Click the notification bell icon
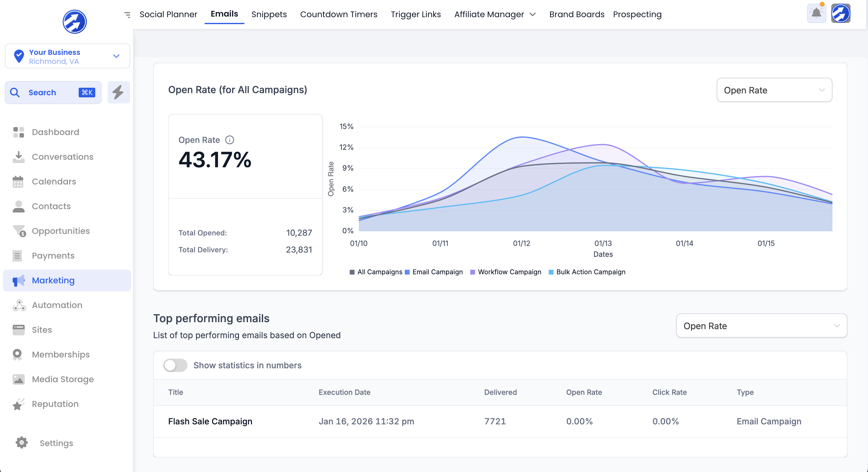The height and width of the screenshot is (472, 868). tap(816, 14)
